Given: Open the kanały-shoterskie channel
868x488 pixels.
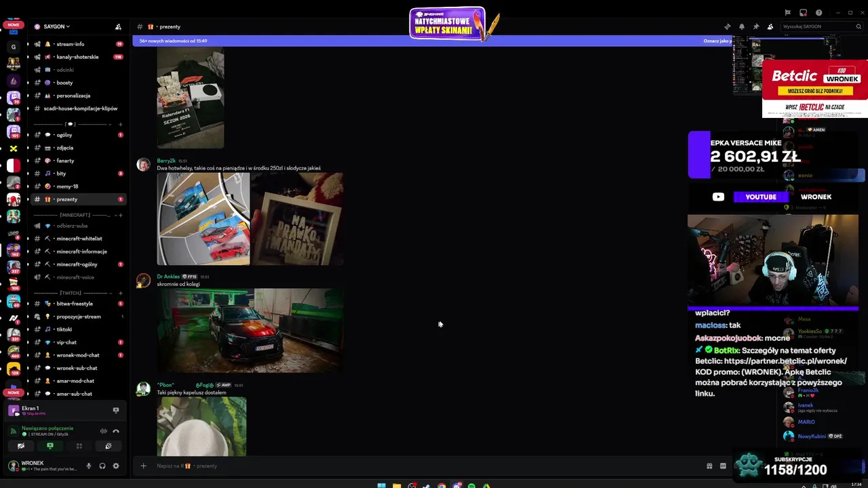Looking at the screenshot, I should tap(77, 57).
